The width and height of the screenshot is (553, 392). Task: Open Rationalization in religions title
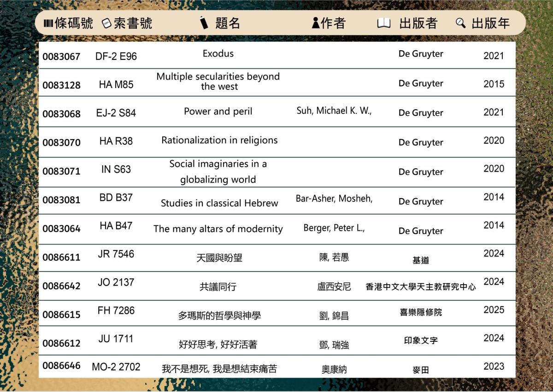pyautogui.click(x=219, y=140)
